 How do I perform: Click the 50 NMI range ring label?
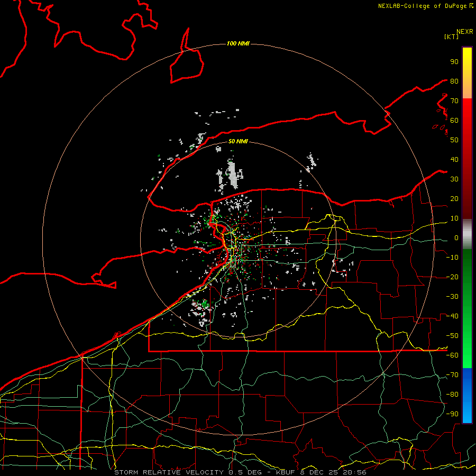238,141
